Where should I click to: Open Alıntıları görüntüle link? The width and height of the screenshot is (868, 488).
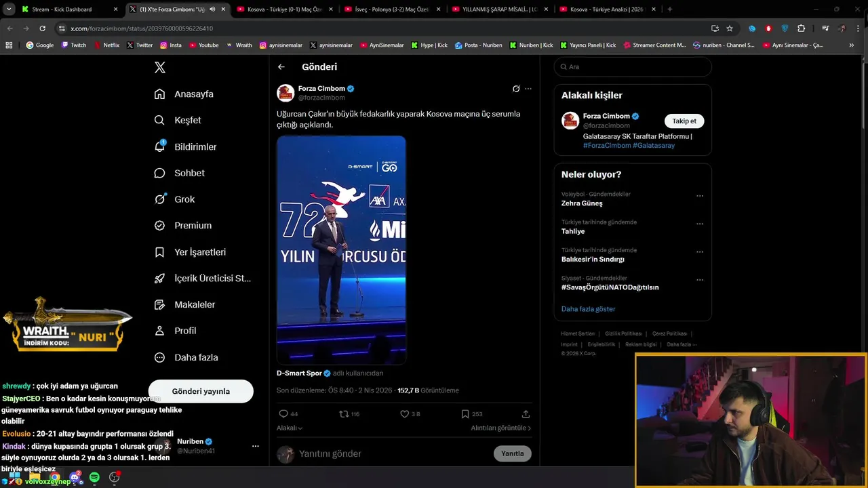point(501,428)
